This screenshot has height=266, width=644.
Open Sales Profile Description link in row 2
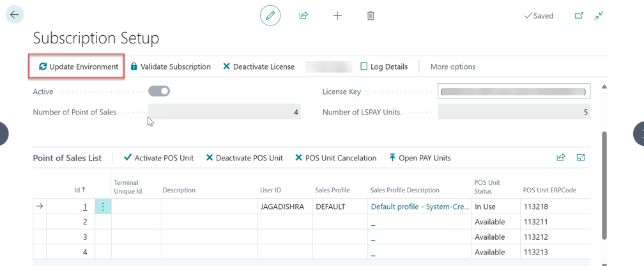click(373, 224)
